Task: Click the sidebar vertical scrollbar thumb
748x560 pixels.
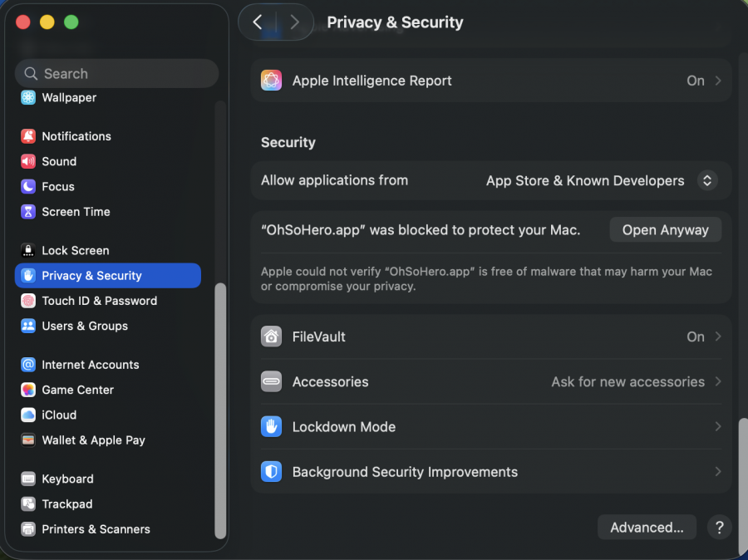Action: [x=220, y=410]
